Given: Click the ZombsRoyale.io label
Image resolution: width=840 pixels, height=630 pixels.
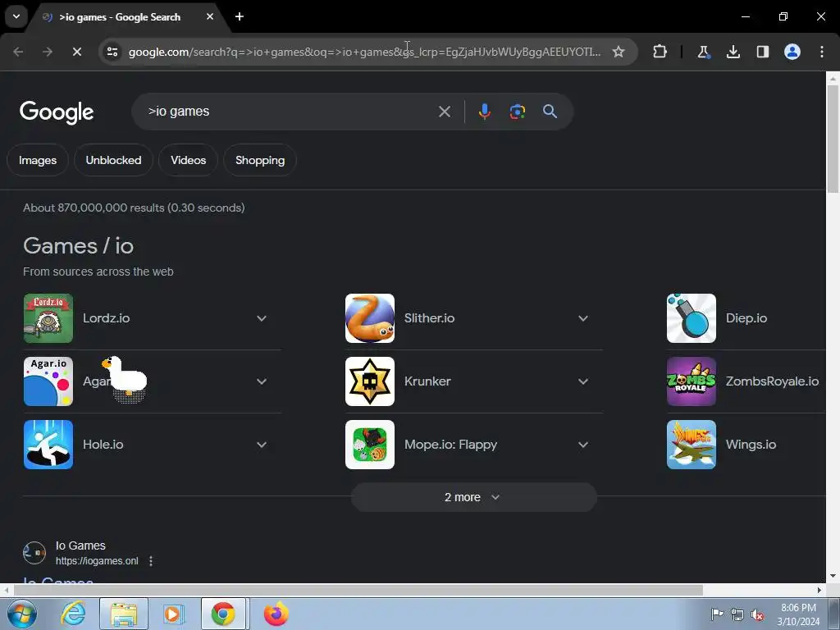Looking at the screenshot, I should click(x=772, y=381).
